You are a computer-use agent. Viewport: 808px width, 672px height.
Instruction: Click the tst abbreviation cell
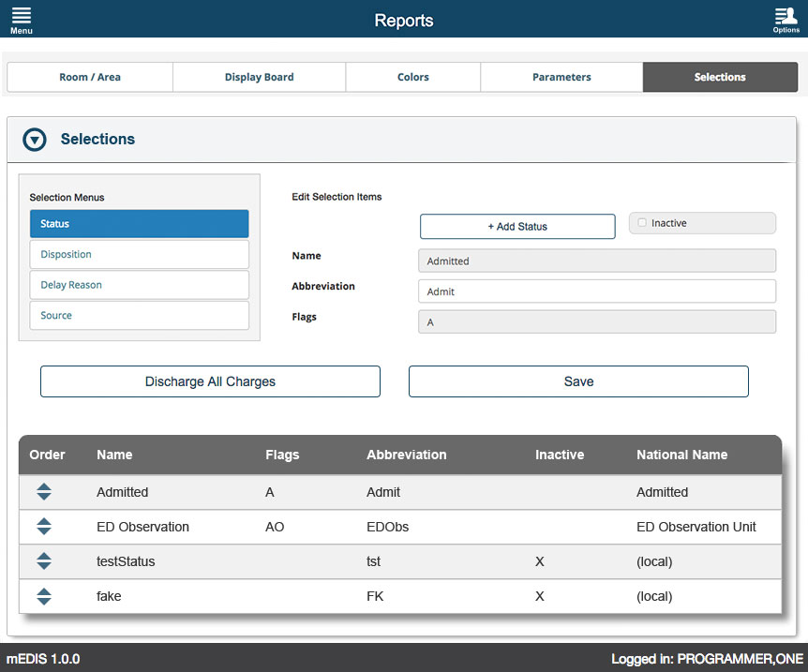click(x=374, y=561)
